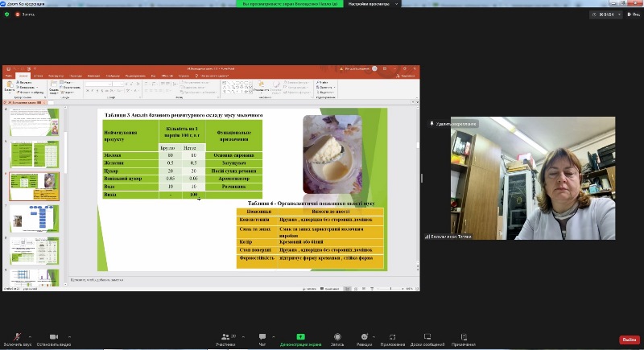Viewport: 644px width, 350px height.
Task: Open the Whiteboards (Доски сообщений) icon
Action: (x=427, y=336)
